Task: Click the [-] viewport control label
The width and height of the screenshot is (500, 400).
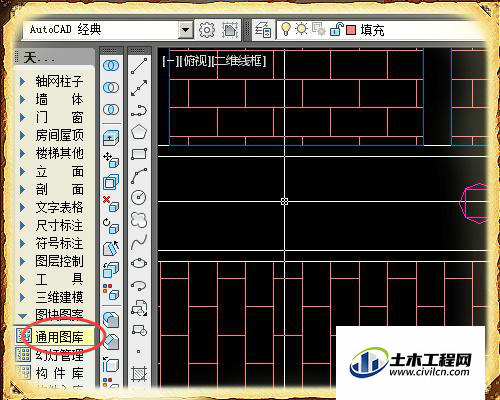Action: [x=170, y=61]
